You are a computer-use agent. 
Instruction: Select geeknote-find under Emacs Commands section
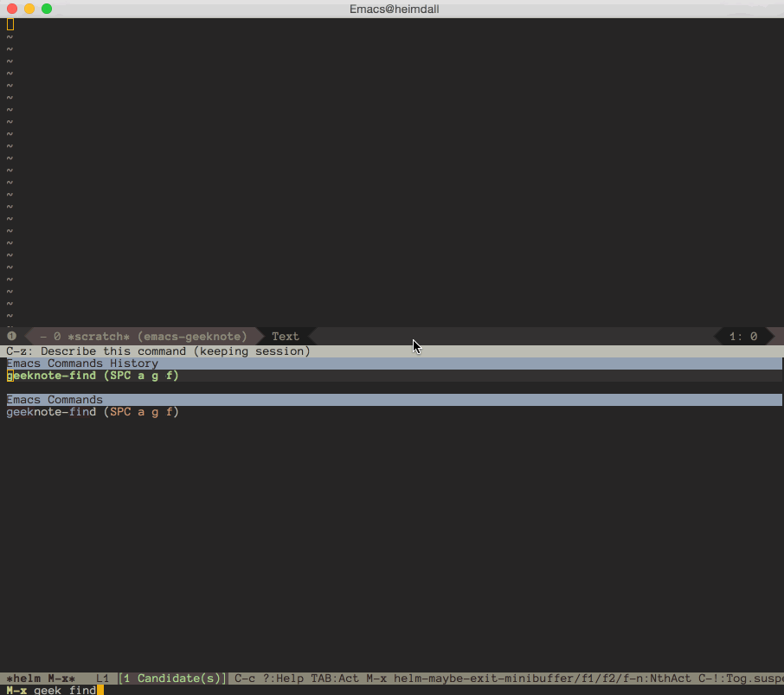[93, 412]
